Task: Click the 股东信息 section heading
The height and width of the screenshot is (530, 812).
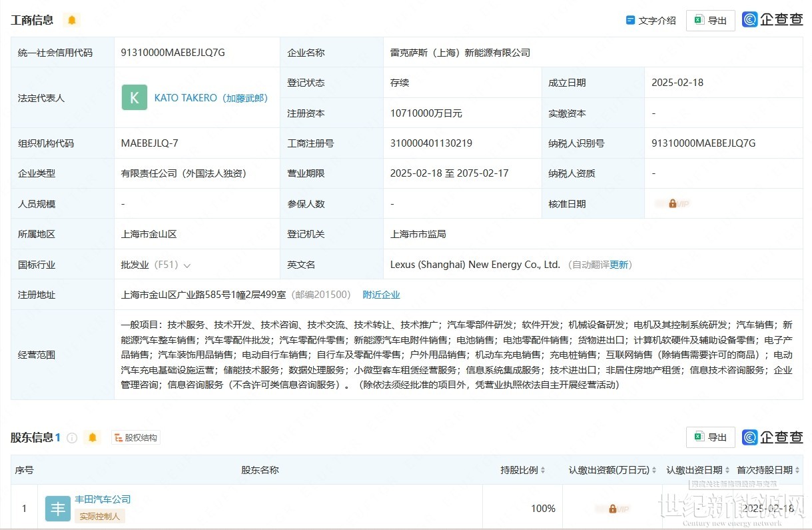Action: (x=32, y=437)
